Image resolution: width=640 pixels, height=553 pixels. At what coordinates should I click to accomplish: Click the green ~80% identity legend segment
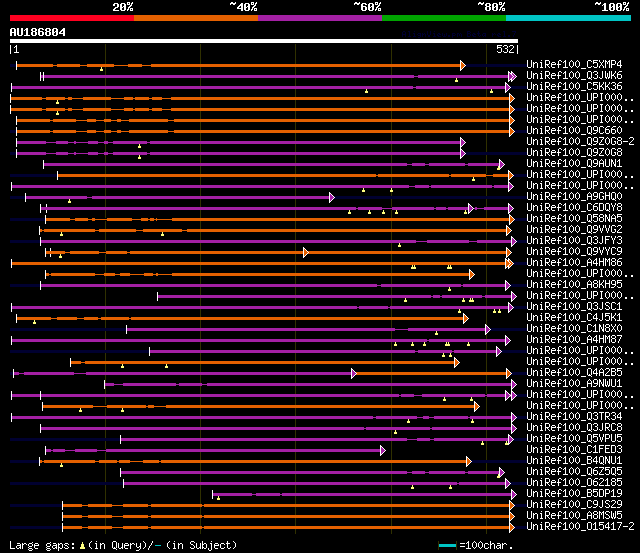click(444, 18)
